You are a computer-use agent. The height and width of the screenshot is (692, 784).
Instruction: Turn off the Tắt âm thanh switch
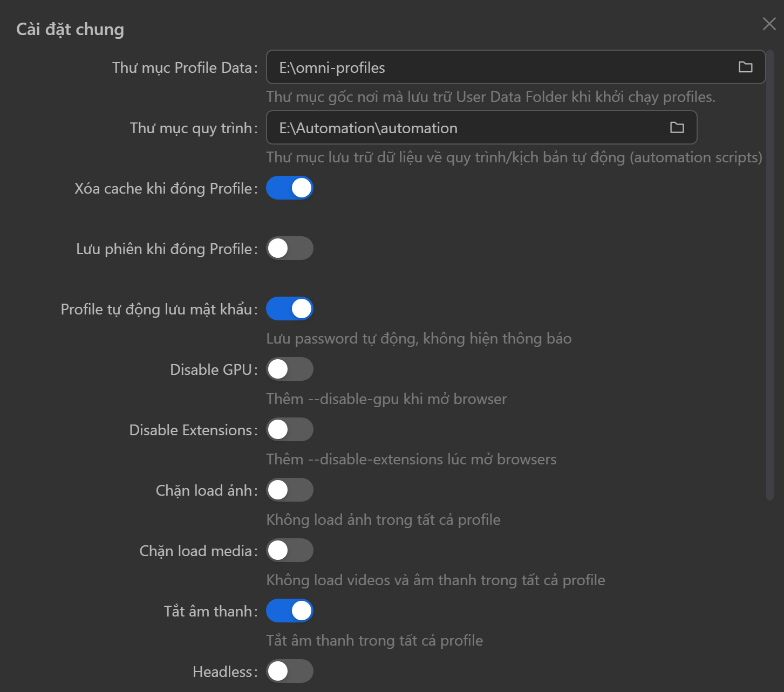click(x=290, y=611)
